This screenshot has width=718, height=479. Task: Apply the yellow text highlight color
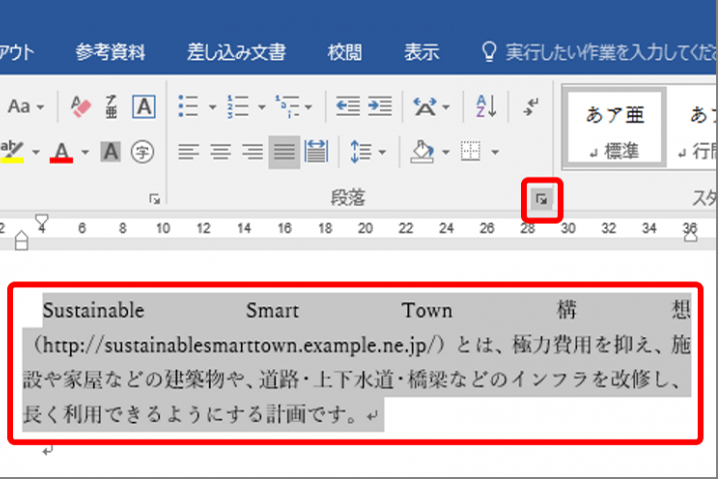pyautogui.click(x=12, y=152)
